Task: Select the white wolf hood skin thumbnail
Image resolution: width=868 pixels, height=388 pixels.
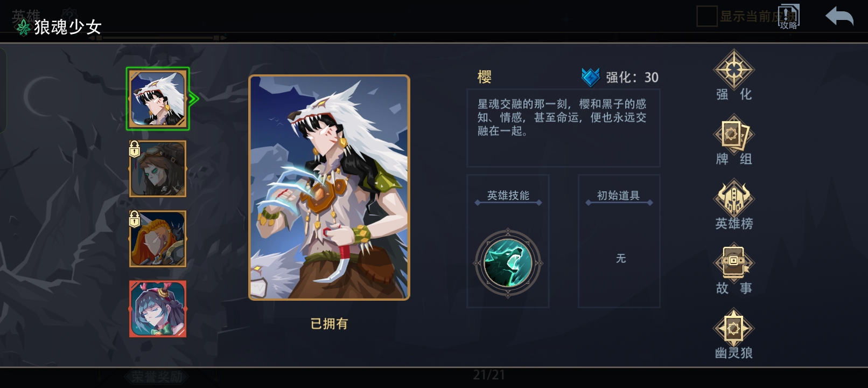Action: [x=158, y=99]
